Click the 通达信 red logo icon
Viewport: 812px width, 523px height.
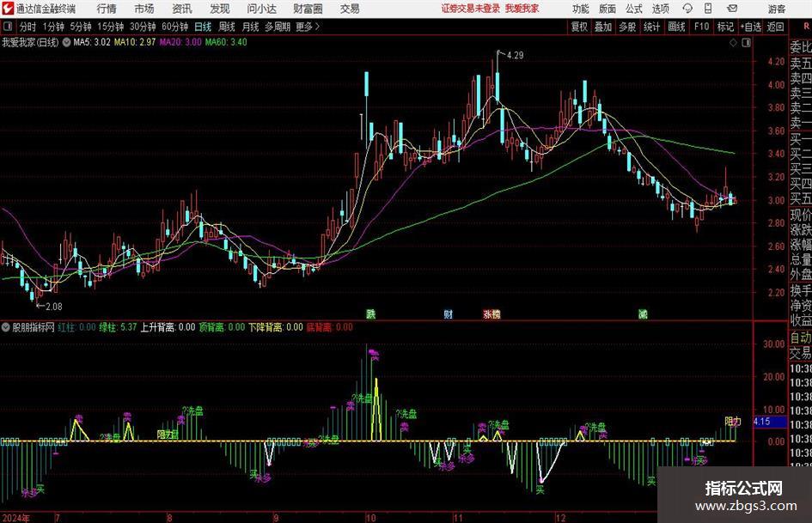coord(7,9)
